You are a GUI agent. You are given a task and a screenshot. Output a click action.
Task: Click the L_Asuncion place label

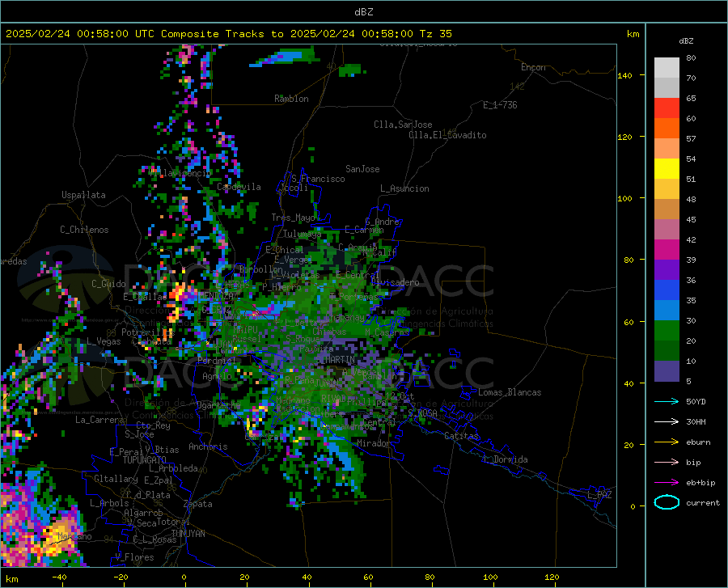coord(404,188)
